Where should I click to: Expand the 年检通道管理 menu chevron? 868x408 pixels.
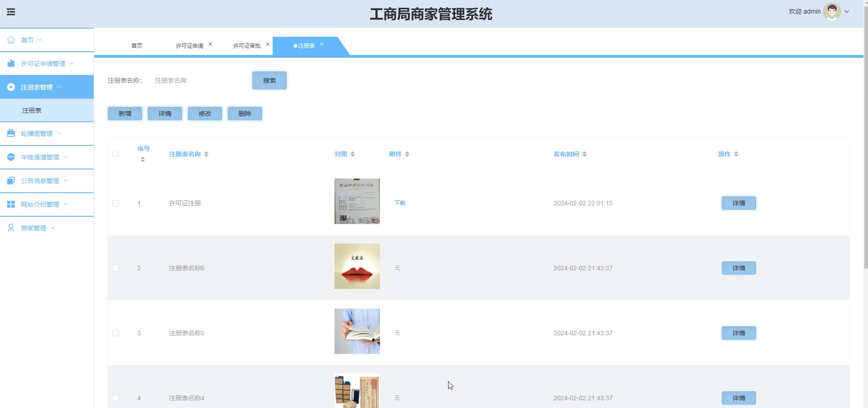pos(65,157)
